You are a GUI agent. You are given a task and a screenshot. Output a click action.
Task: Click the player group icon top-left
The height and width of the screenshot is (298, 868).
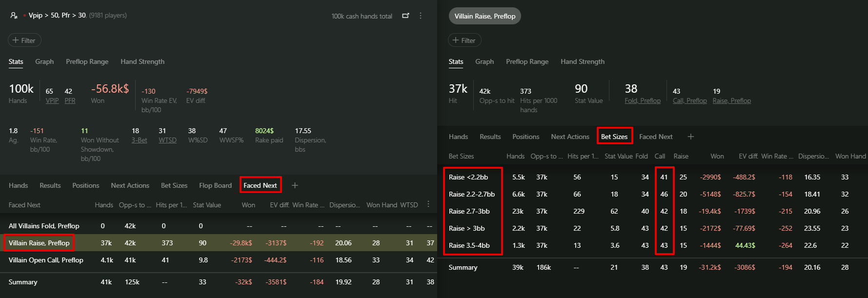point(14,16)
